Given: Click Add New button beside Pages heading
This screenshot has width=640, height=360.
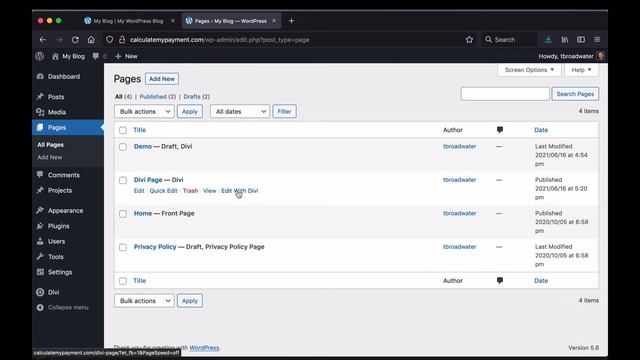Looking at the screenshot, I should click(x=162, y=79).
